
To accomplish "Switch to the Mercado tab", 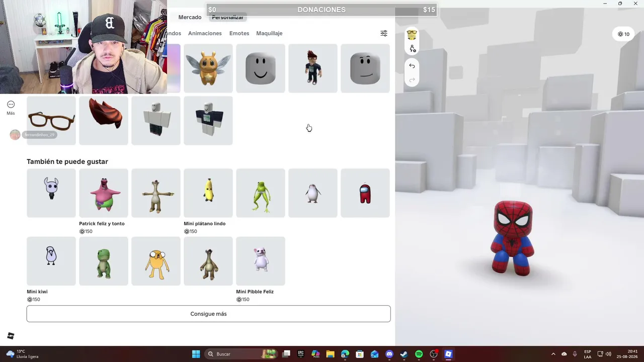I will coord(190,17).
